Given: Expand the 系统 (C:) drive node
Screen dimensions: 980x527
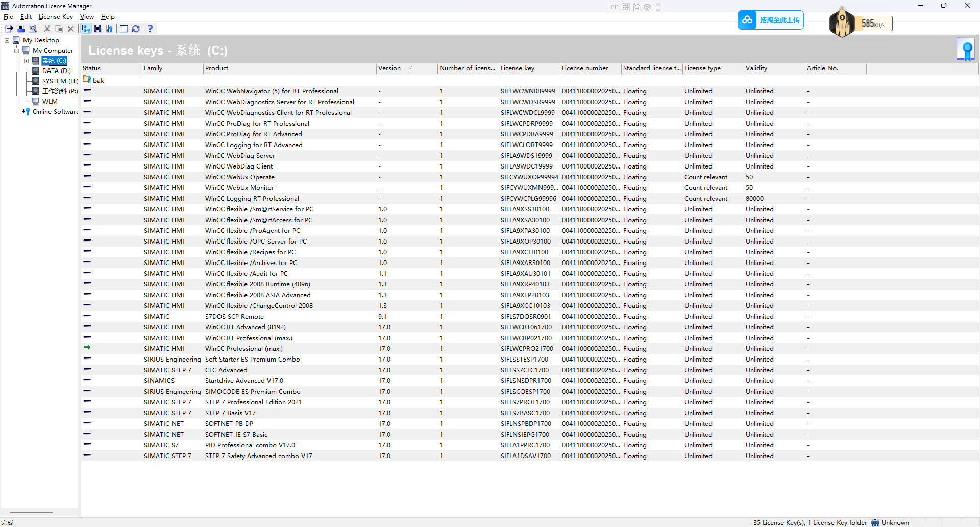Looking at the screenshot, I should click(x=26, y=61).
